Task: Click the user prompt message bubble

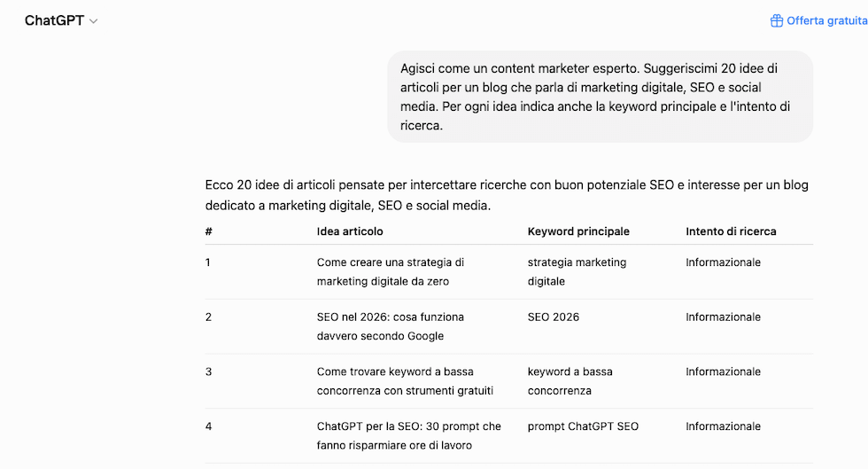Action: [600, 97]
